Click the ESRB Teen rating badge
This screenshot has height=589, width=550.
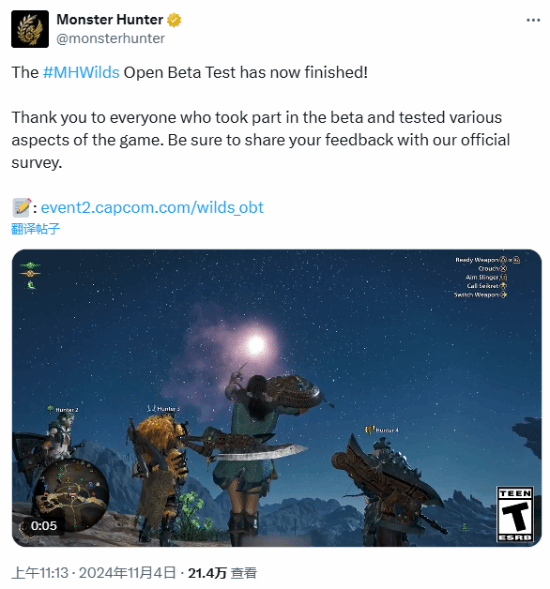(x=515, y=514)
